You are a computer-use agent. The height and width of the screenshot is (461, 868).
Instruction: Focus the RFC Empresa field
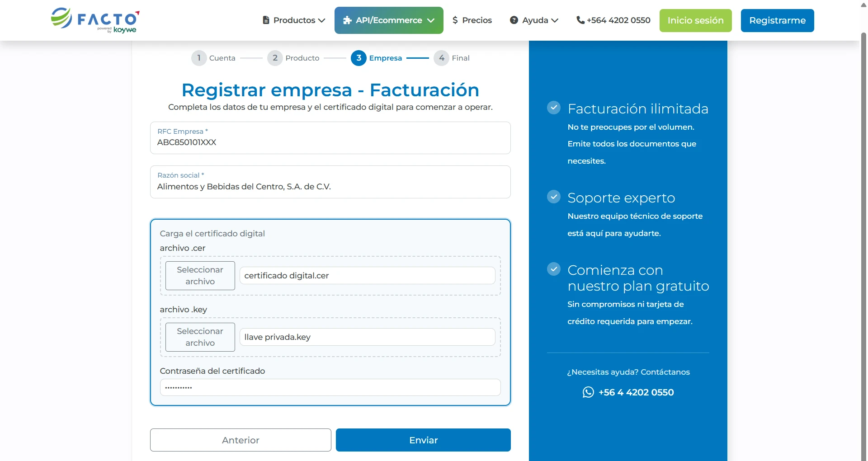pyautogui.click(x=330, y=138)
